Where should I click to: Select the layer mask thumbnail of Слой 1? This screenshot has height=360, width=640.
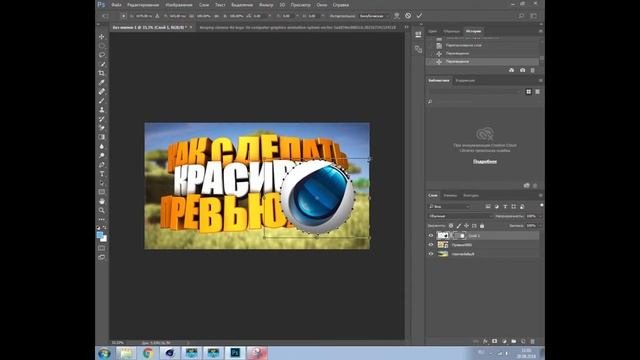pos(460,236)
